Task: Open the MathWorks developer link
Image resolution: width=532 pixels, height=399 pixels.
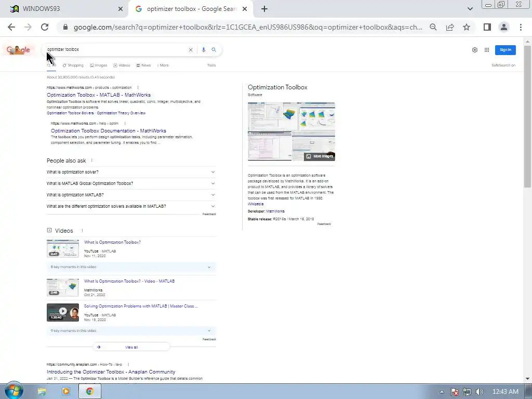Action: coord(275,211)
